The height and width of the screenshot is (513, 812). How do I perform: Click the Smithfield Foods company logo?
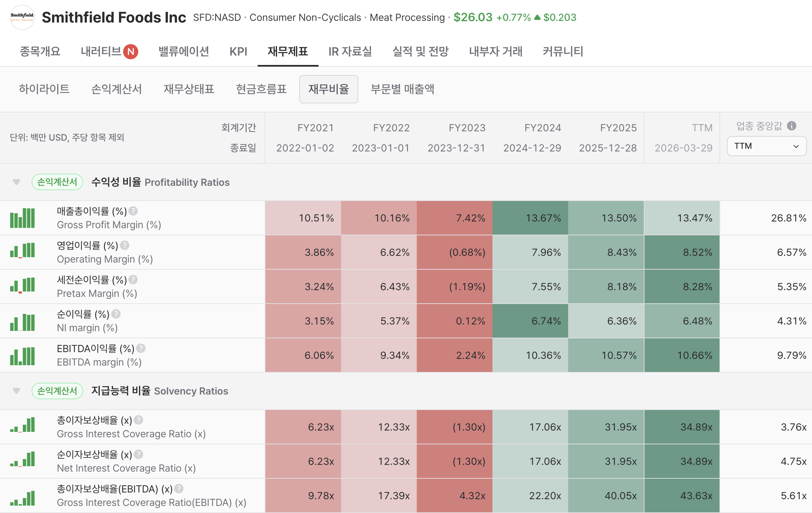[x=22, y=17]
